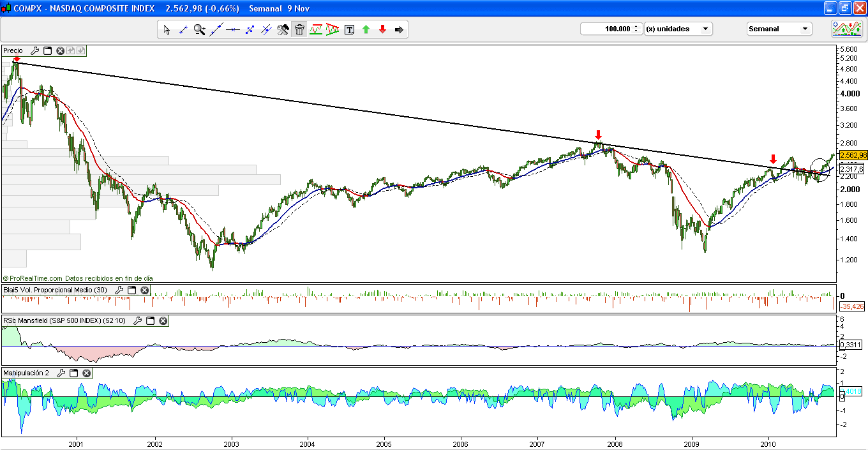Select the arrow cursor tool
Image resolution: width=868 pixels, height=450 pixels.
point(167,29)
